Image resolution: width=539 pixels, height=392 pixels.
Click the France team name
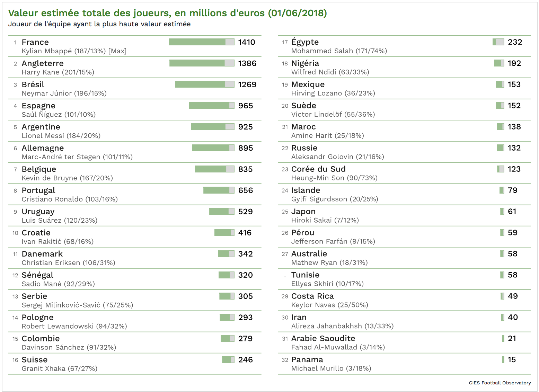pyautogui.click(x=35, y=42)
